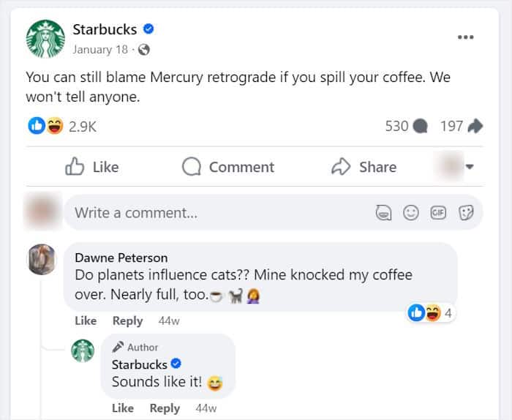The image size is (512, 420).
Task: Click the Starbucks logo on the post
Action: click(x=46, y=39)
